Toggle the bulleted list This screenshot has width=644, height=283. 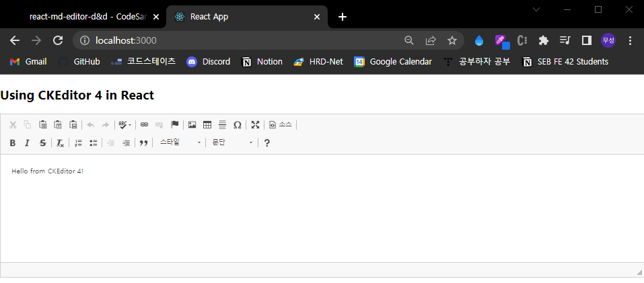(94, 143)
